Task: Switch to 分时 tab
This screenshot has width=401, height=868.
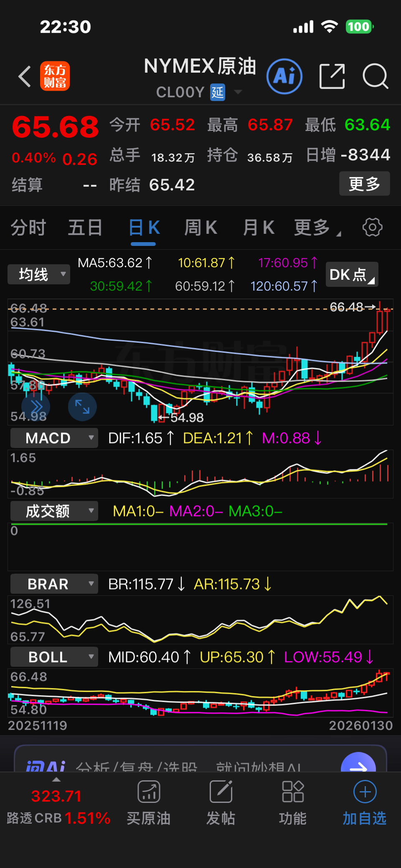Action: click(28, 228)
